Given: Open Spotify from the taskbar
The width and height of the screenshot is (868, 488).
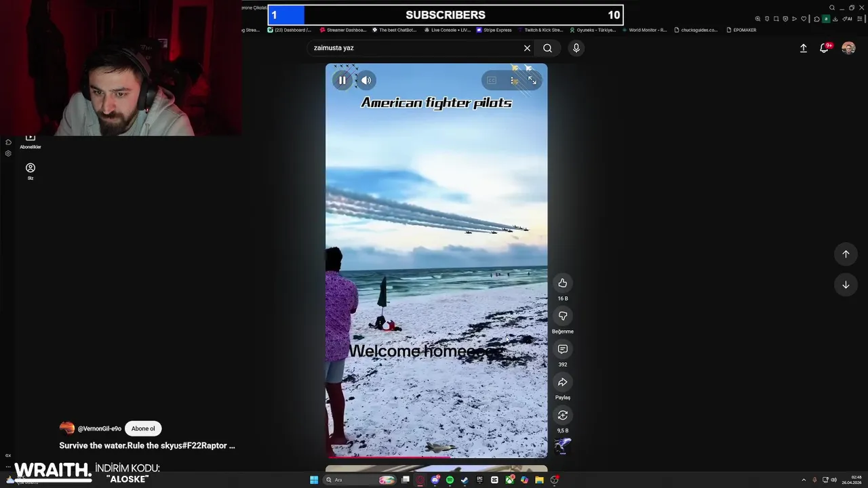Looking at the screenshot, I should pyautogui.click(x=450, y=480).
